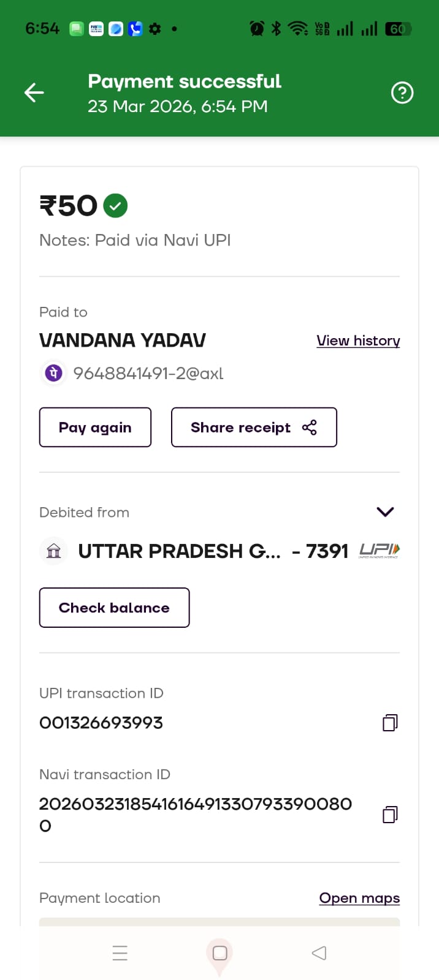Tap the back arrow in header
Viewport: 439px width, 980px height.
tap(34, 92)
